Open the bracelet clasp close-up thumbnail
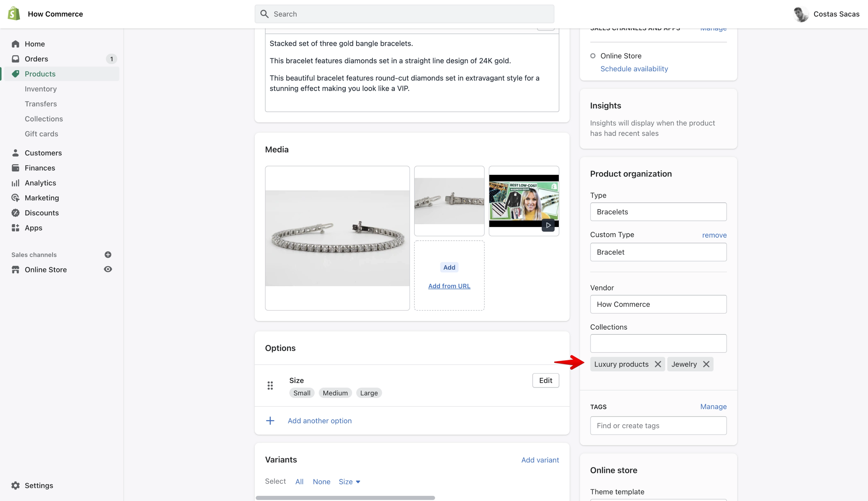This screenshot has height=501, width=868. pyautogui.click(x=449, y=201)
